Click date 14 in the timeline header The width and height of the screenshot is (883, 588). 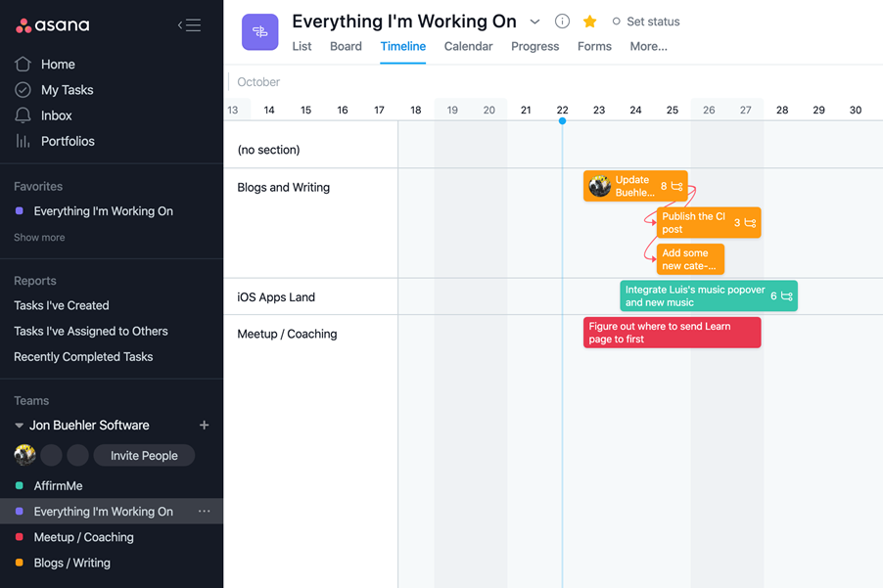(269, 111)
